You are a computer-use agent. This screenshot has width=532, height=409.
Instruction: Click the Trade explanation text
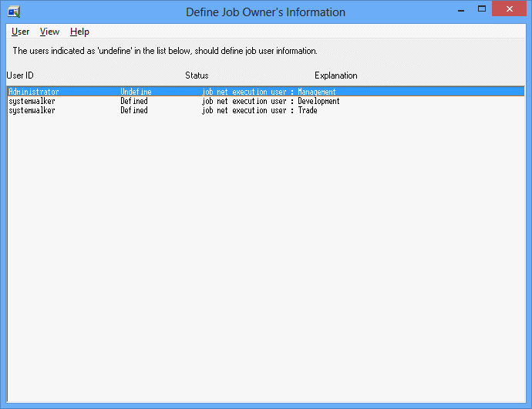tap(308, 110)
